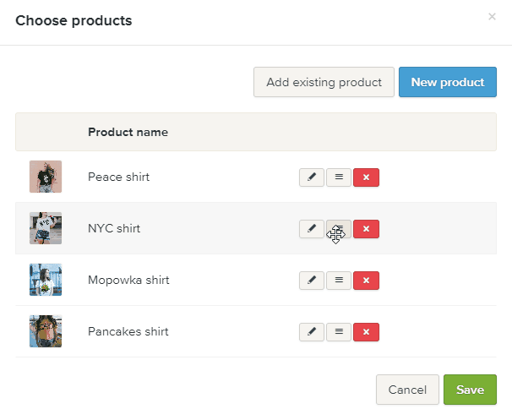
Task: Edit the Pancakes shirt product
Action: pos(312,332)
